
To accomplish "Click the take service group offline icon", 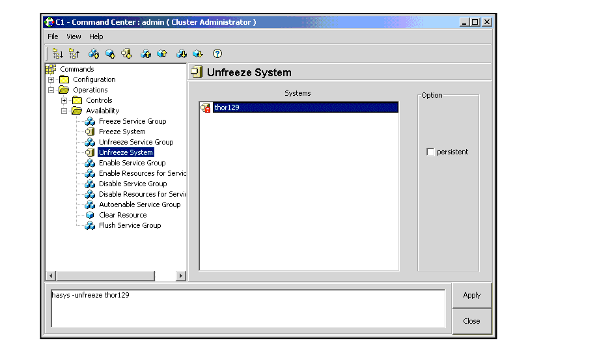I will coord(182,54).
